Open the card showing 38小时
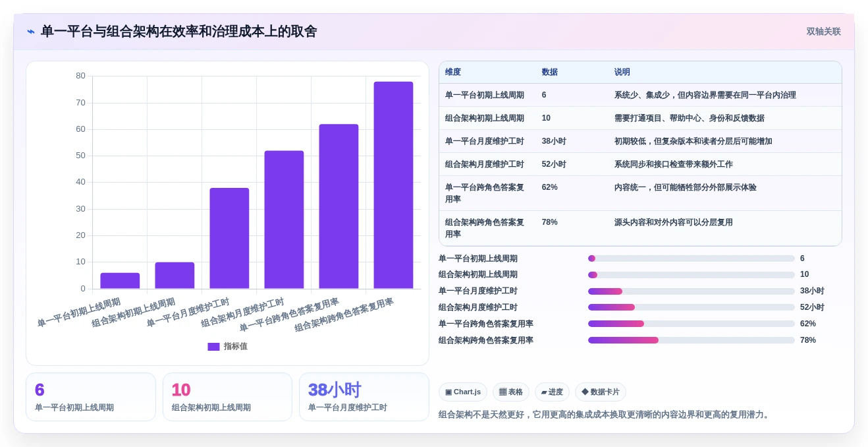 point(364,397)
